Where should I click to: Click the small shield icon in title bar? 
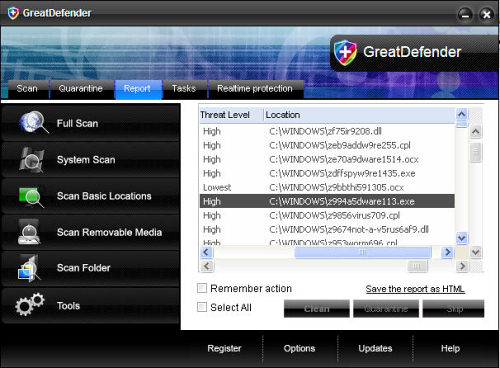[13, 13]
